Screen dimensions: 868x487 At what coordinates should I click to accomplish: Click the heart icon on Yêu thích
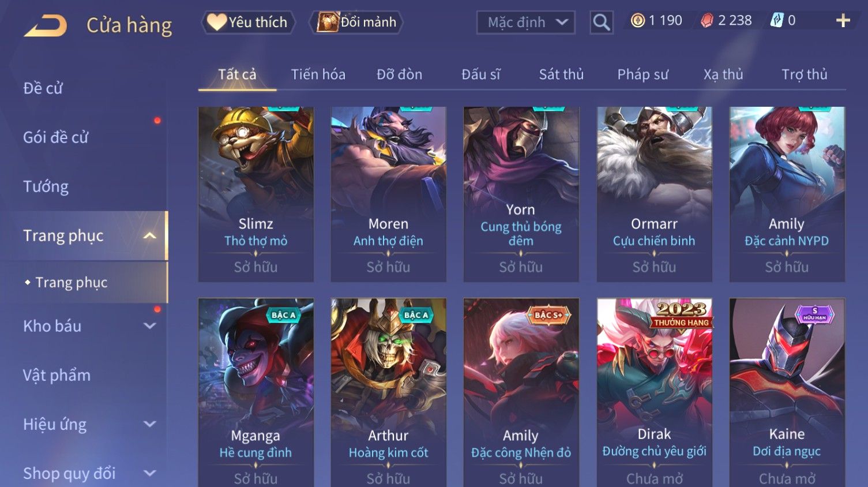[x=216, y=22]
